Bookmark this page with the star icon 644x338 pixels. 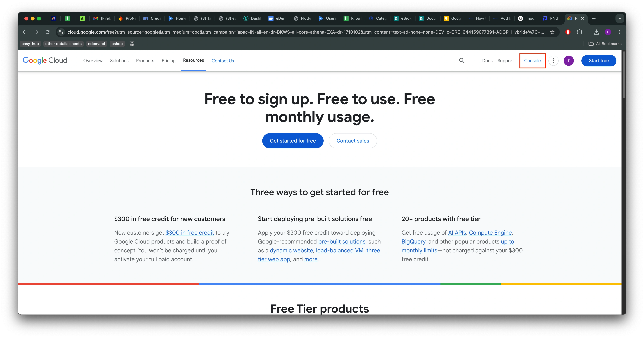(552, 32)
